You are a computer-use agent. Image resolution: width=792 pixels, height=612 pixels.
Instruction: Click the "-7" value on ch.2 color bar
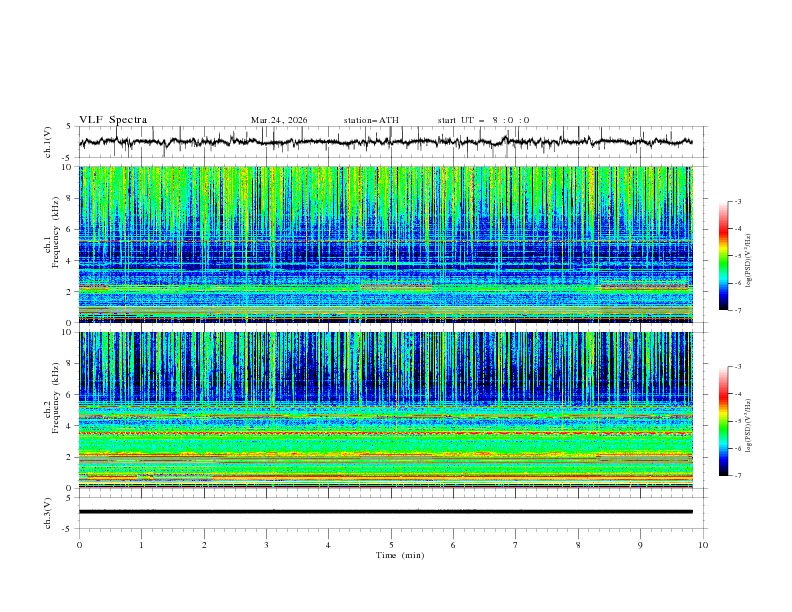(x=738, y=476)
